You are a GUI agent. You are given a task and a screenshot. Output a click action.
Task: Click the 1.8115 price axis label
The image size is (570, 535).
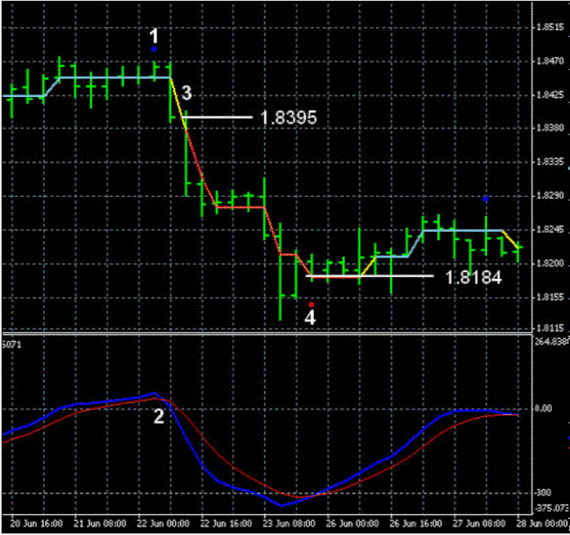550,328
